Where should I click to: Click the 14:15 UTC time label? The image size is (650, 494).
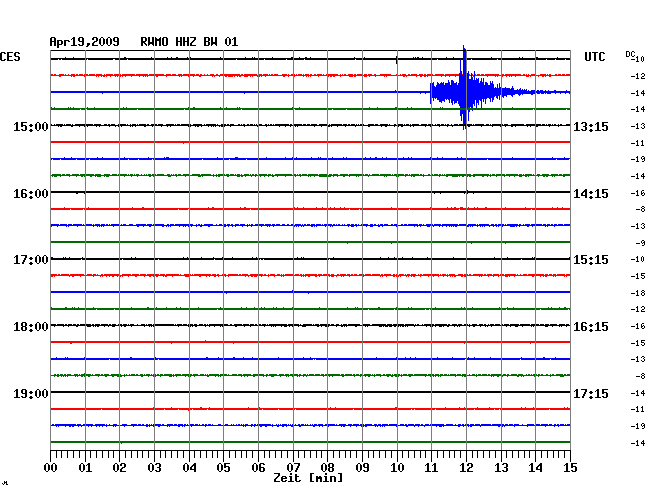pos(591,194)
